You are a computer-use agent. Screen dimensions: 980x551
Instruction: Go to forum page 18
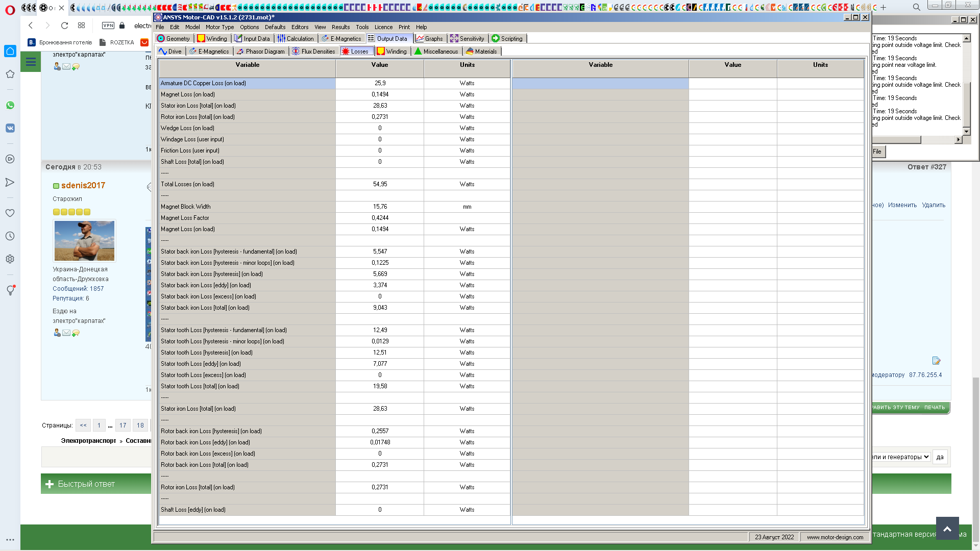pyautogui.click(x=140, y=425)
